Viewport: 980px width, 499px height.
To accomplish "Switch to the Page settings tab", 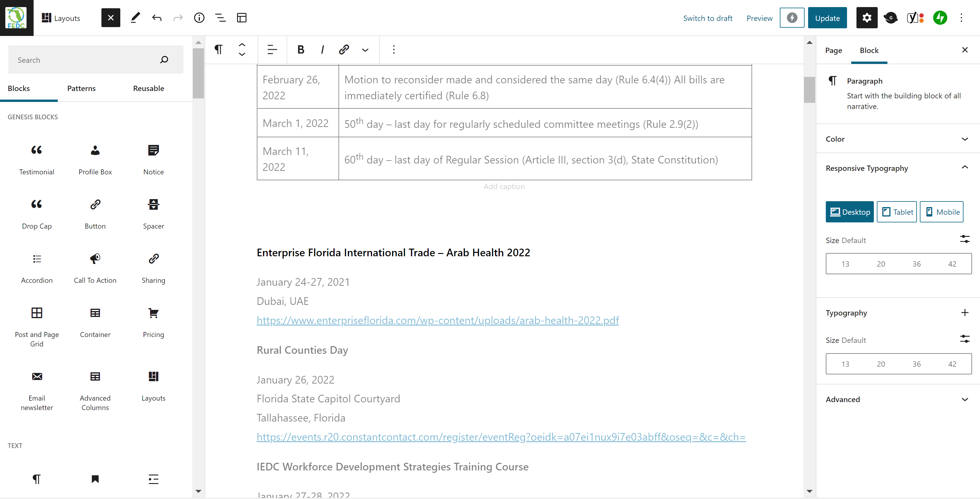I will coord(833,50).
